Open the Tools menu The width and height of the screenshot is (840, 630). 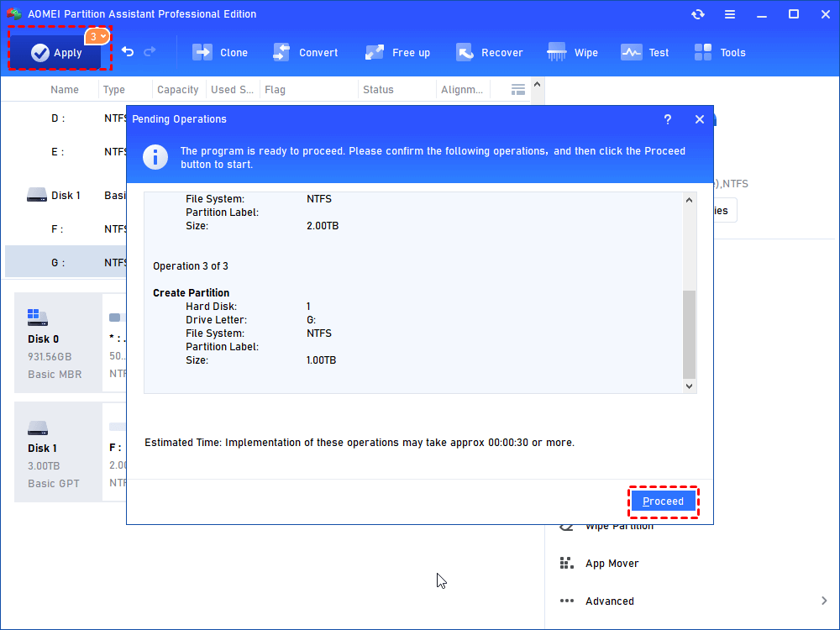(x=720, y=52)
